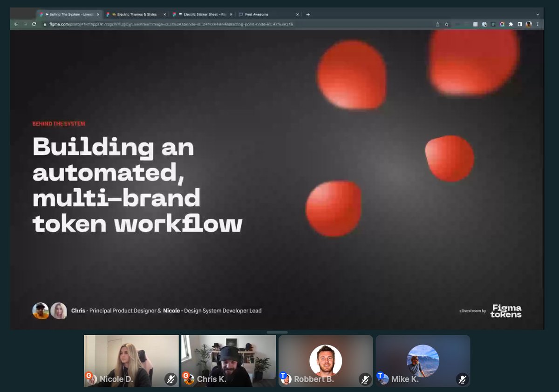
Task: Reload the Figma page
Action: pyautogui.click(x=34, y=24)
